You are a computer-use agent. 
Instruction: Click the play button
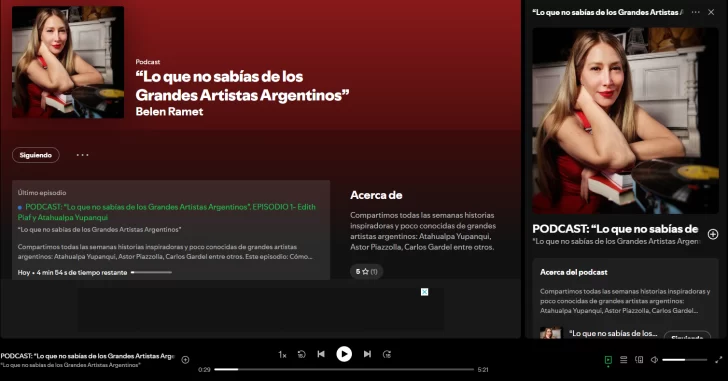(344, 354)
